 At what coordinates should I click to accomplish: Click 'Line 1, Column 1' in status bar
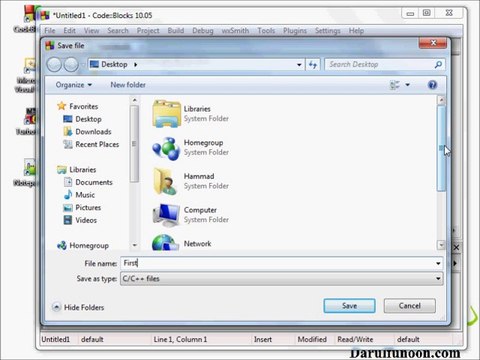point(180,339)
